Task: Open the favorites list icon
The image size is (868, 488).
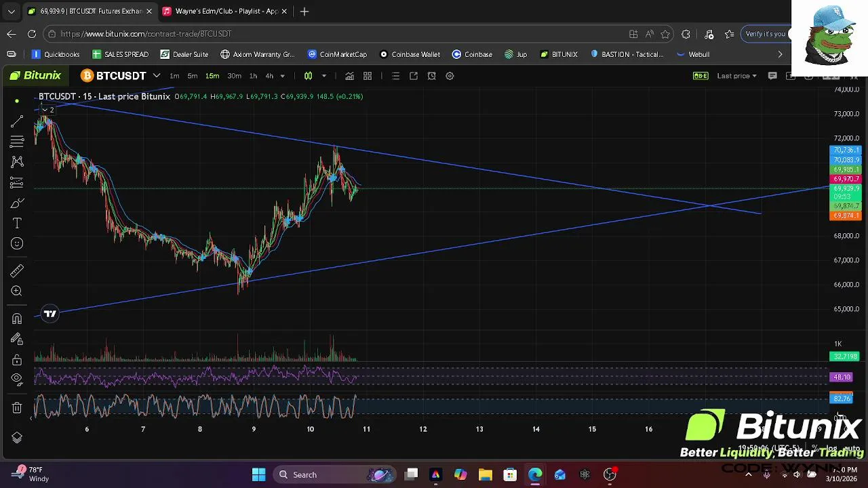Action: pos(730,34)
